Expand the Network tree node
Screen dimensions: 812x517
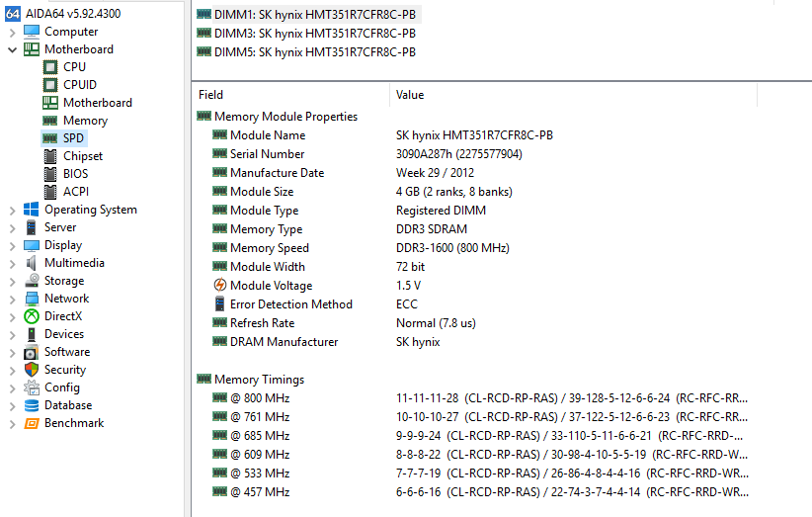click(13, 299)
